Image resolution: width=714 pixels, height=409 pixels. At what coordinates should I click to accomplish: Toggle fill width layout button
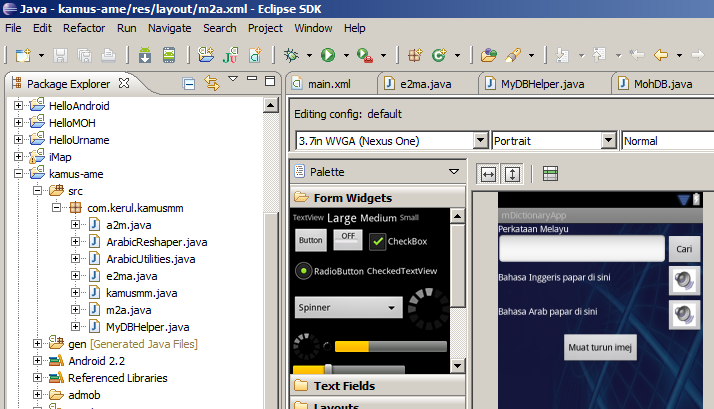click(488, 174)
